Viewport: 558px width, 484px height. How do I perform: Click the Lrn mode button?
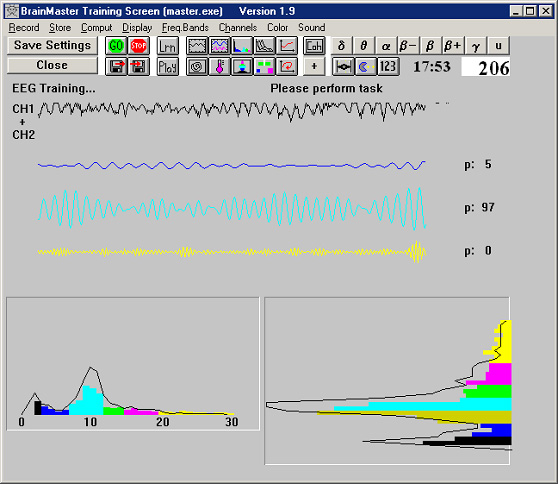[x=167, y=46]
